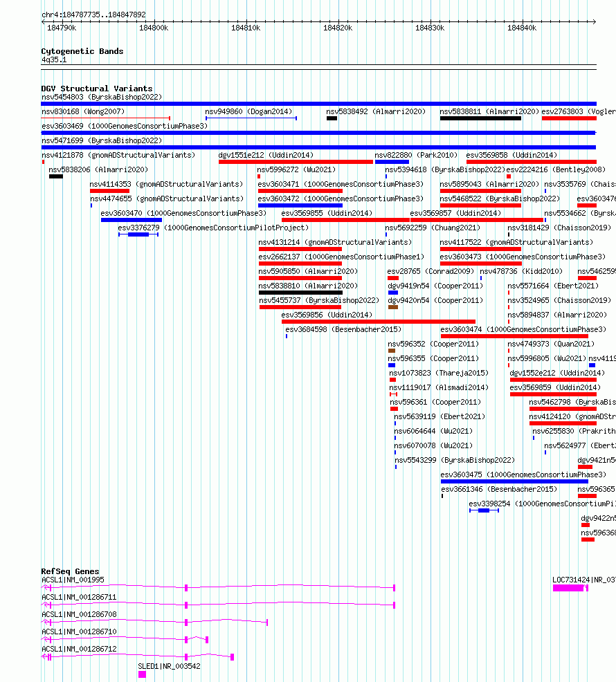Open nsv5639119 (Ebert2021) label

(440, 416)
